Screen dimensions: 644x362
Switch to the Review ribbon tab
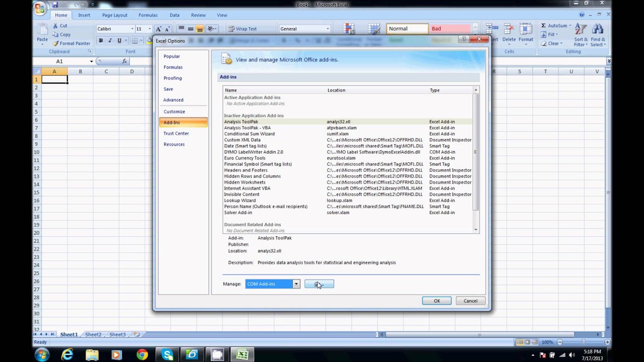[x=198, y=15]
